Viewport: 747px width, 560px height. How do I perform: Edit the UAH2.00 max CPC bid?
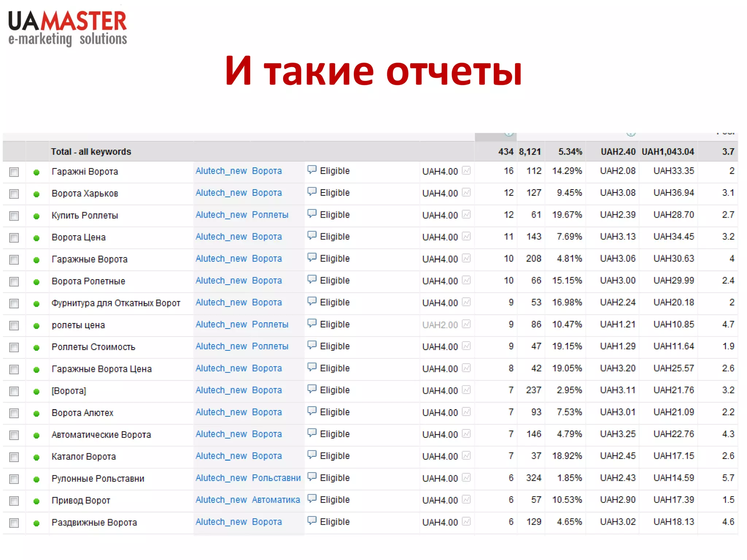[x=440, y=325]
